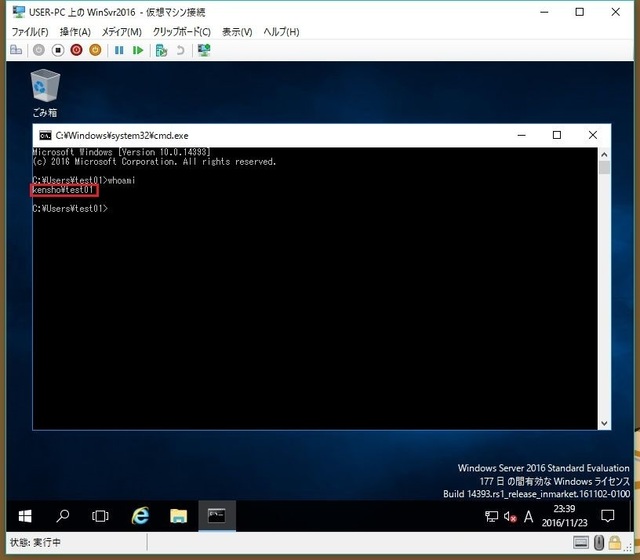
Task: Open the クリップボード(C) menu
Action: pyautogui.click(x=181, y=32)
